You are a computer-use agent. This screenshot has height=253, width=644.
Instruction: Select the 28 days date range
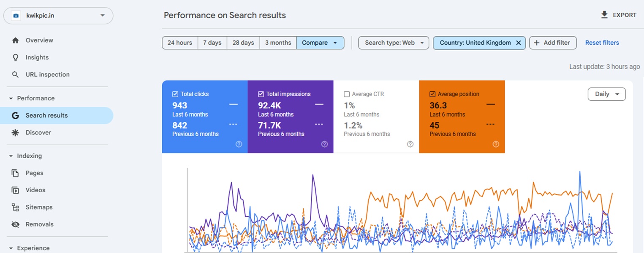[x=243, y=43]
